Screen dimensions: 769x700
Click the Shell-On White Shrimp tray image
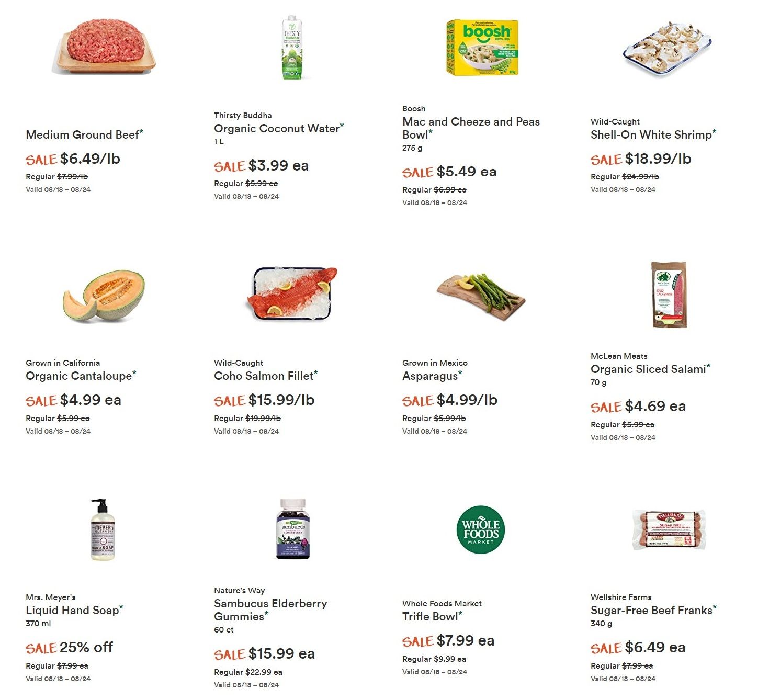pyautogui.click(x=668, y=48)
